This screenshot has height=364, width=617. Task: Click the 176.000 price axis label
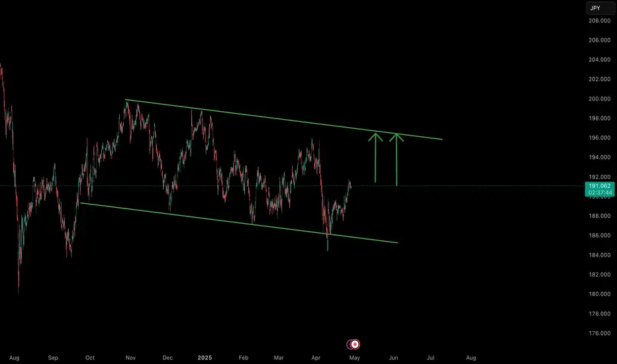pyautogui.click(x=599, y=333)
